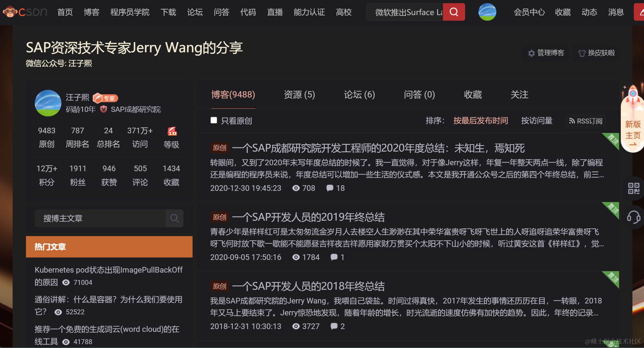Open 直播 in the top navigation
This screenshot has height=348, width=644.
(x=275, y=12)
